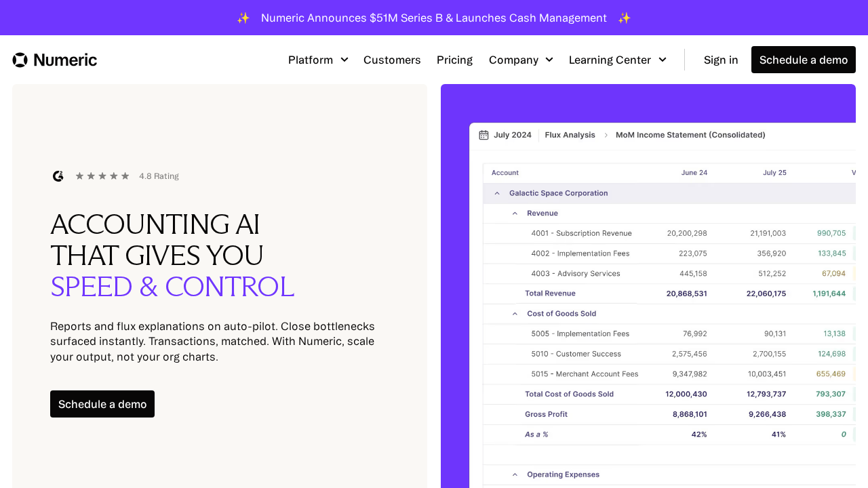Click the five-star rating graphic
The image size is (868, 488).
click(102, 176)
